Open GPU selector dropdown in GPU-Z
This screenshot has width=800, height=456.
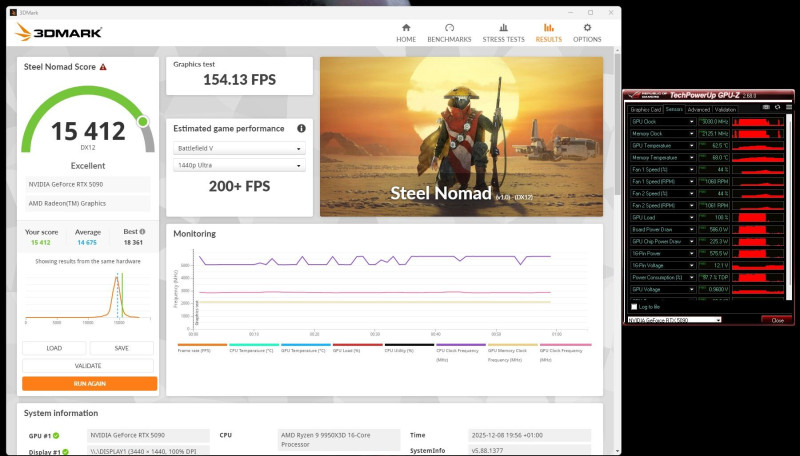pyautogui.click(x=674, y=320)
